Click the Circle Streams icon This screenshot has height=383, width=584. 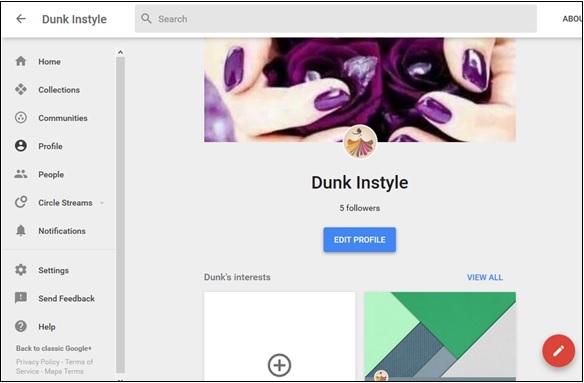tap(21, 202)
